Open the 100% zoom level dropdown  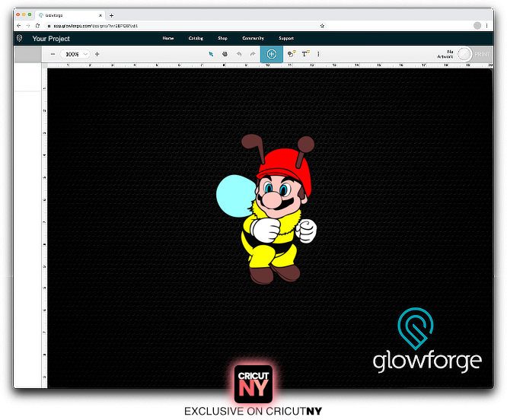click(75, 54)
